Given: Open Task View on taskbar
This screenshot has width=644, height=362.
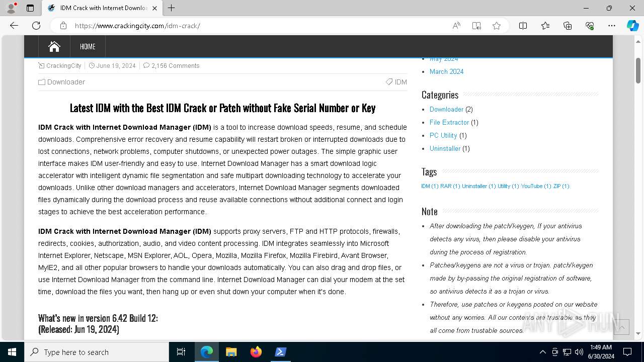Looking at the screenshot, I should (x=181, y=352).
